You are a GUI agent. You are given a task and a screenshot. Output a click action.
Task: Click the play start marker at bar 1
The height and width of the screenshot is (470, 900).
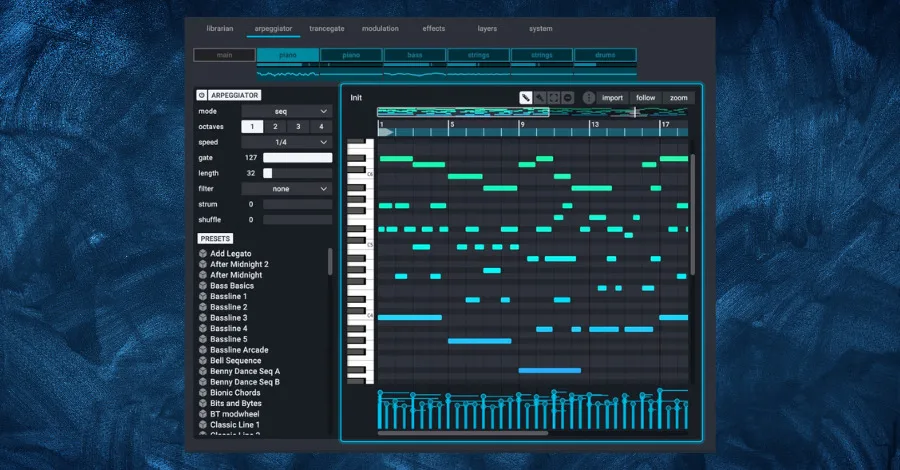(x=386, y=133)
